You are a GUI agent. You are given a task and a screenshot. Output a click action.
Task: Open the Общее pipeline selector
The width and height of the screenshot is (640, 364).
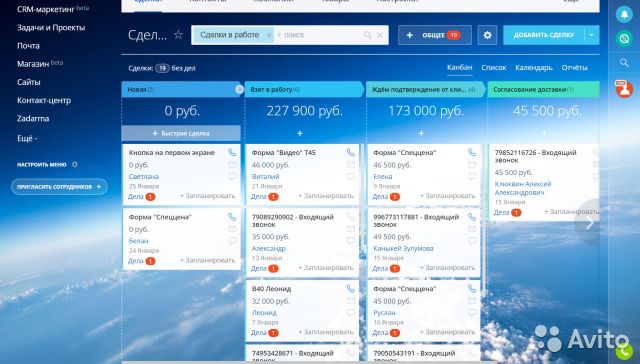click(435, 35)
